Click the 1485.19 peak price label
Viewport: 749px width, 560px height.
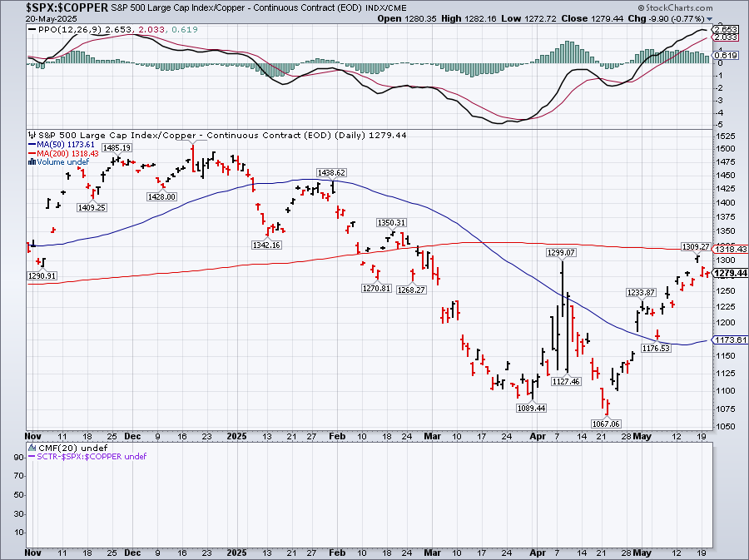click(117, 149)
